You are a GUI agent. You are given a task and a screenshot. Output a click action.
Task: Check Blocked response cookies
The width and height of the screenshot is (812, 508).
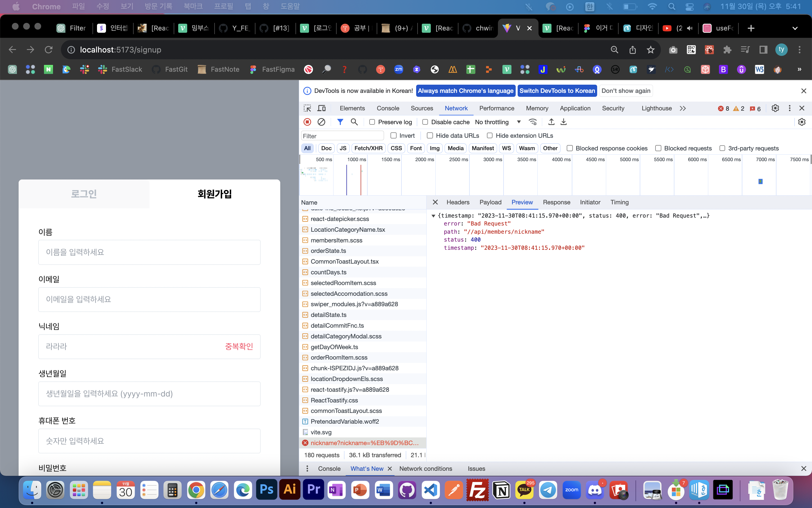coord(570,148)
